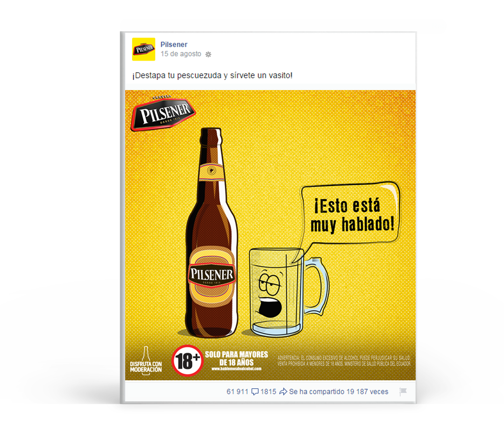The height and width of the screenshot is (448, 504).
Task: Open the Pilsener page profile picture
Action: click(x=143, y=49)
